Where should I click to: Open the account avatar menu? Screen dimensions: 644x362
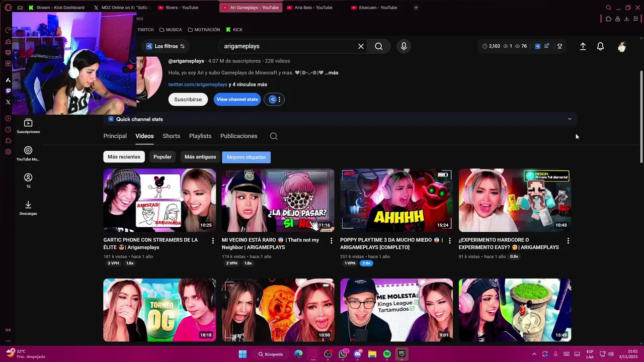(x=622, y=46)
